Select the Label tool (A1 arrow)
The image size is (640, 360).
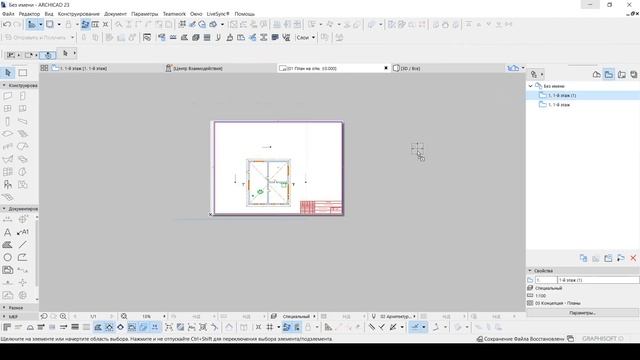click(x=23, y=232)
